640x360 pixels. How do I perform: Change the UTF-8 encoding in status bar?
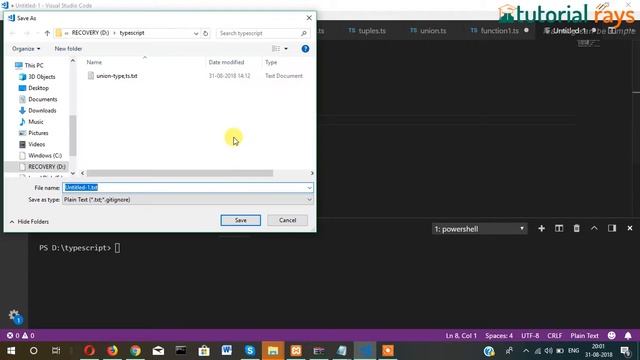tap(530, 336)
